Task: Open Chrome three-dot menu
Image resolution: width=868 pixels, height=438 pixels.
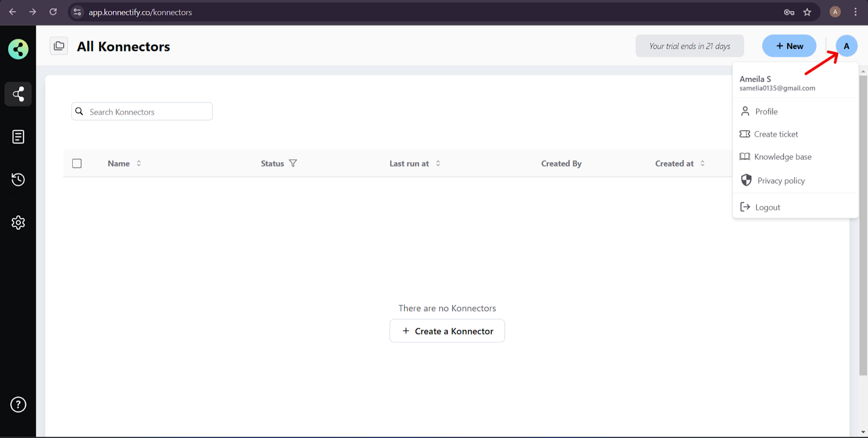Action: coord(856,12)
